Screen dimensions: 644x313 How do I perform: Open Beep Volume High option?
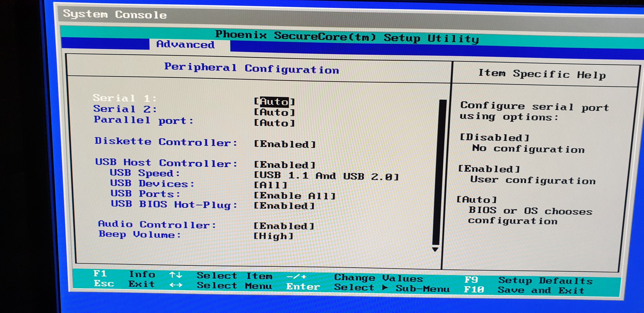tap(273, 236)
